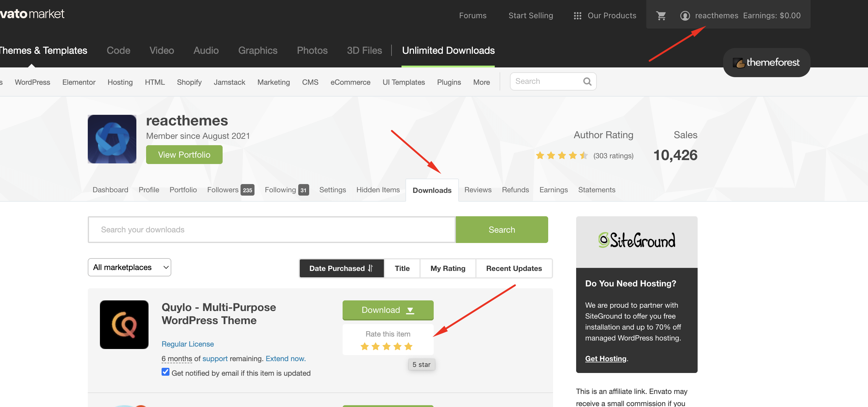Open the Statements tab
The width and height of the screenshot is (868, 407).
coord(596,190)
